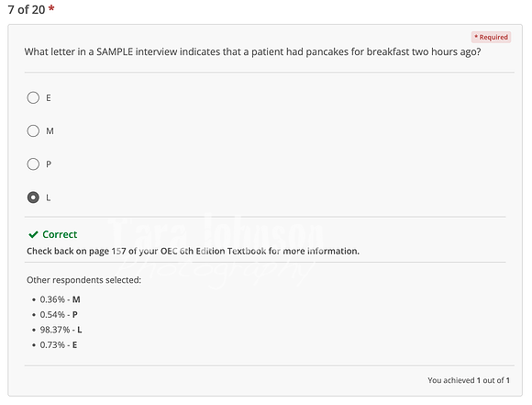Click the Other respondents selected heading

[x=83, y=280]
